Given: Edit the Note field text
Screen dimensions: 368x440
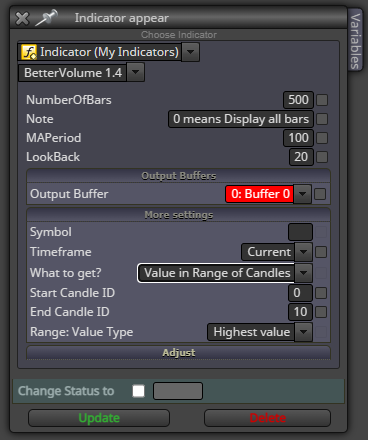Looking at the screenshot, I should (x=241, y=119).
